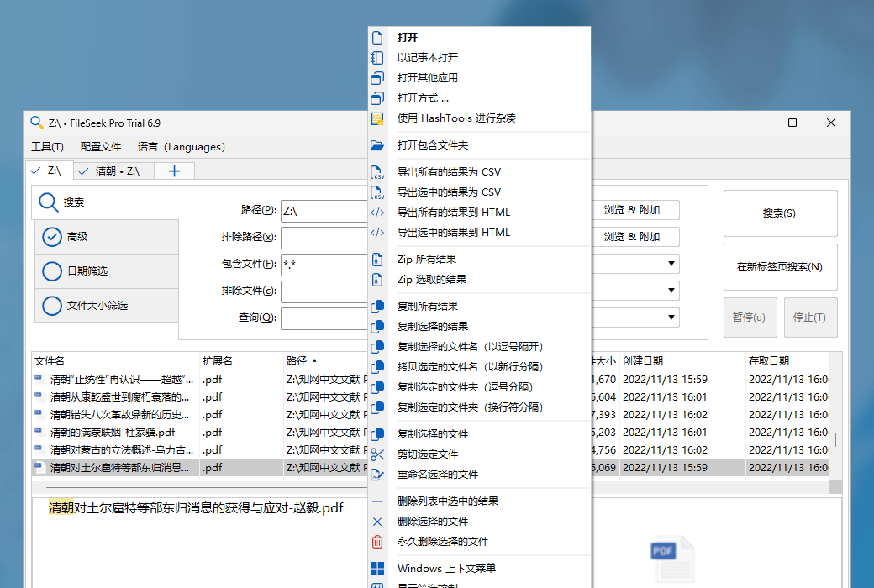Open the 工具(T) menu
Viewport: 874px width, 588px height.
pyautogui.click(x=47, y=147)
